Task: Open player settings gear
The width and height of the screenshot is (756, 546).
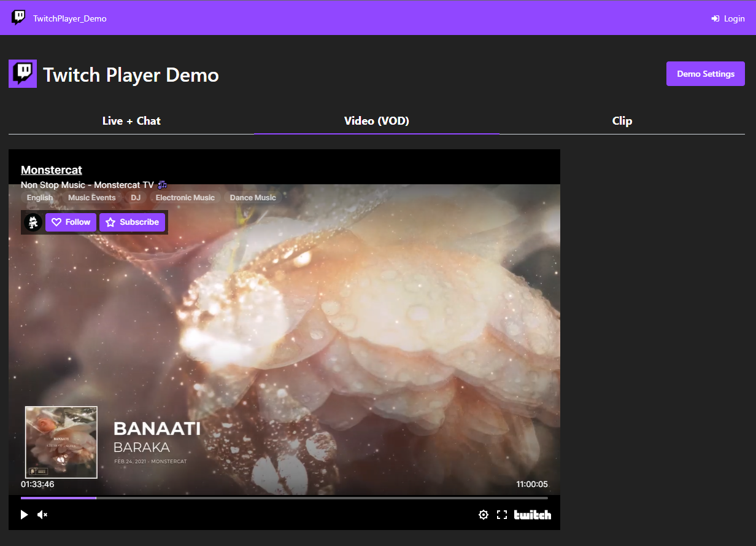Action: pos(484,515)
